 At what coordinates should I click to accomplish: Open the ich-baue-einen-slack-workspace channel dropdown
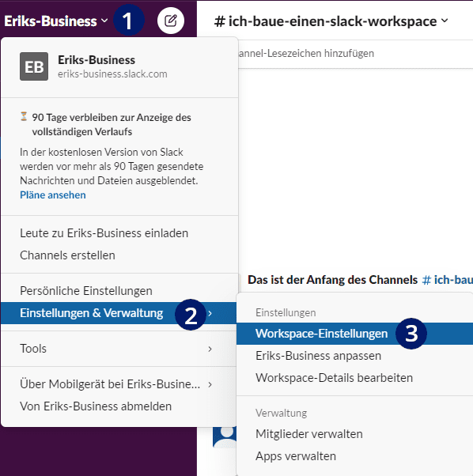click(331, 21)
